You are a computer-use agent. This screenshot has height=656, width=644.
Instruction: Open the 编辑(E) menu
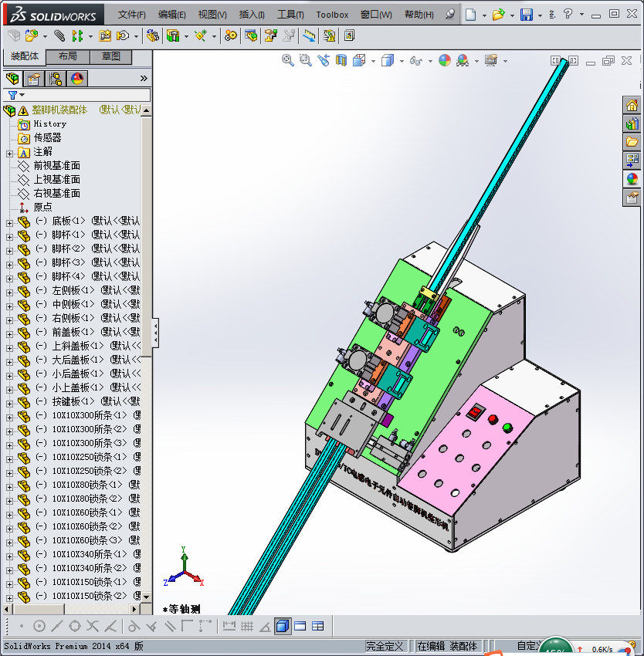coord(171,15)
